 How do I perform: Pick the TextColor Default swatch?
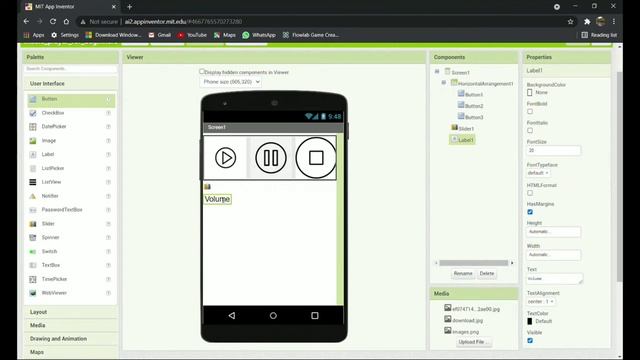tap(530, 321)
